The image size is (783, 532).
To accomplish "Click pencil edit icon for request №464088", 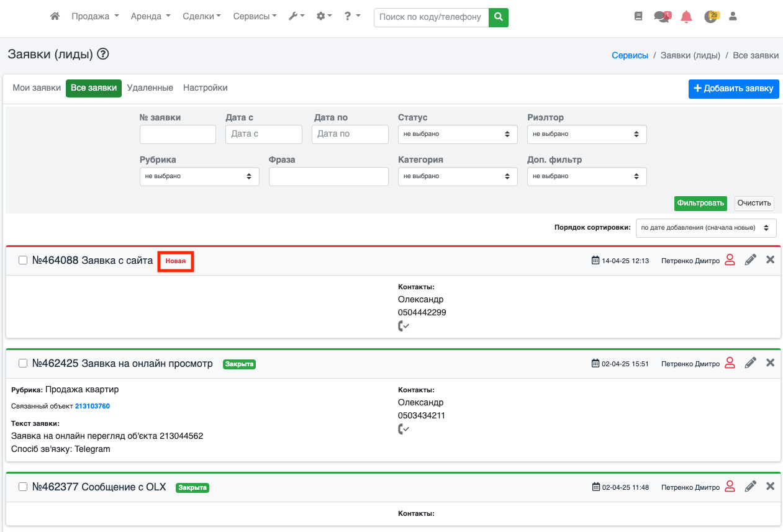I will pyautogui.click(x=750, y=260).
